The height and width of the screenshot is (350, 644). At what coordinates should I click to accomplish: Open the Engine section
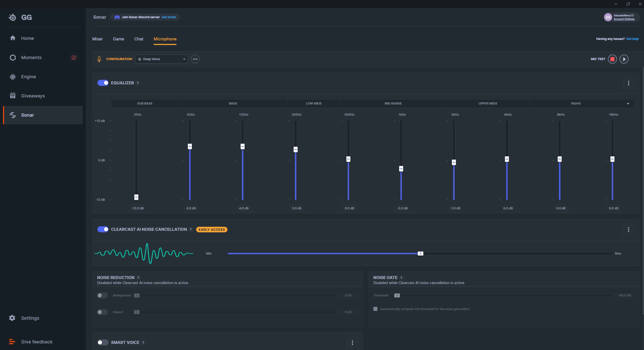pyautogui.click(x=43, y=77)
